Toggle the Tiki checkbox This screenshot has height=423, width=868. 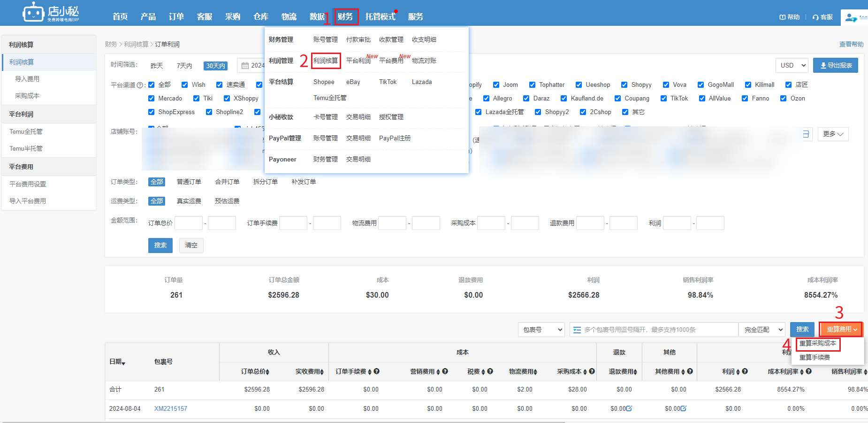click(x=197, y=99)
